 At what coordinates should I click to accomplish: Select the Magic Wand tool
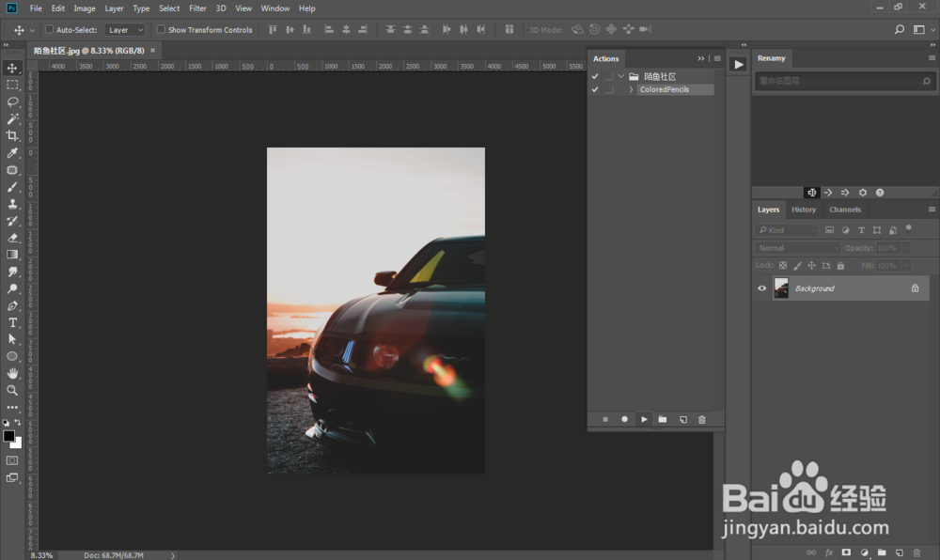point(12,118)
